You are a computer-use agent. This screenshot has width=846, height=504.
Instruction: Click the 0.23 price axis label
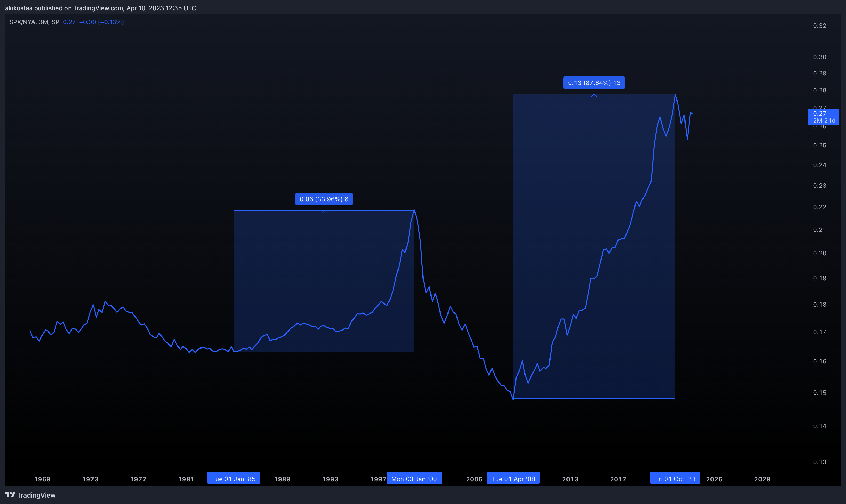coord(819,185)
